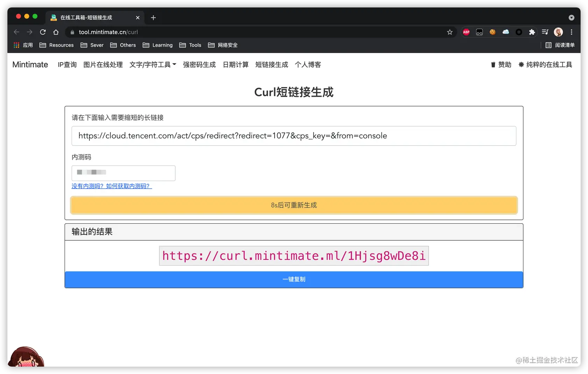Click the cookie extension icon
The height and width of the screenshot is (374, 588).
pyautogui.click(x=492, y=32)
